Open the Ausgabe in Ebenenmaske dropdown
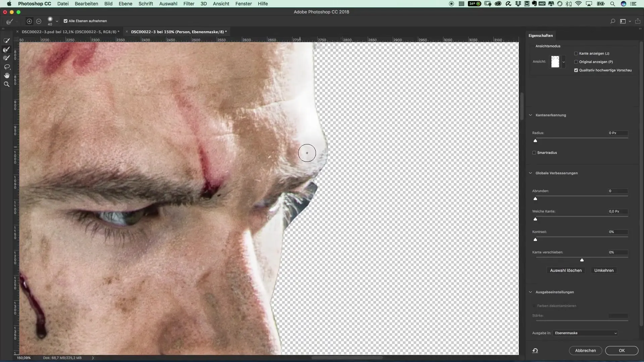The height and width of the screenshot is (362, 644). point(585,333)
